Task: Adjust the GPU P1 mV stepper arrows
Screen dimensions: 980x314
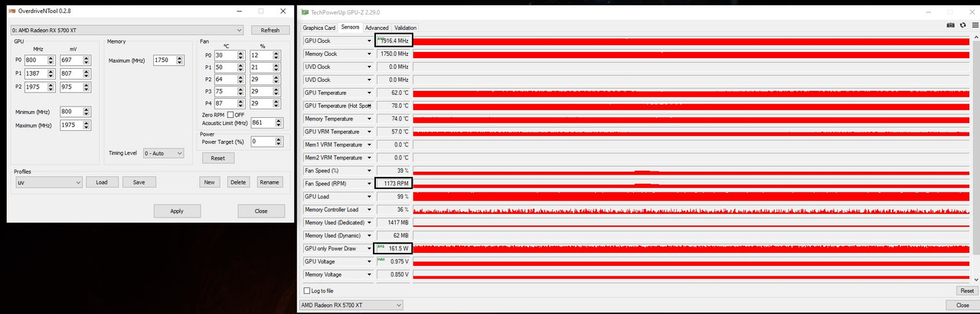Action: pos(87,74)
